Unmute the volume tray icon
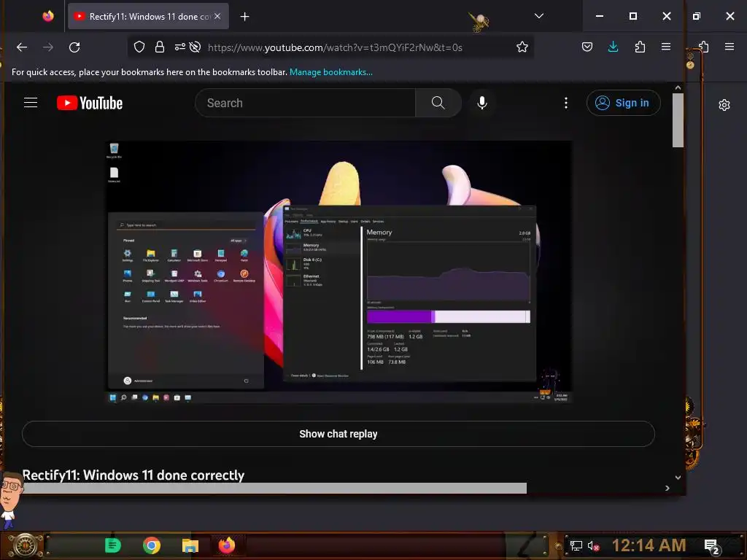Viewport: 747px width, 560px height. [x=592, y=545]
